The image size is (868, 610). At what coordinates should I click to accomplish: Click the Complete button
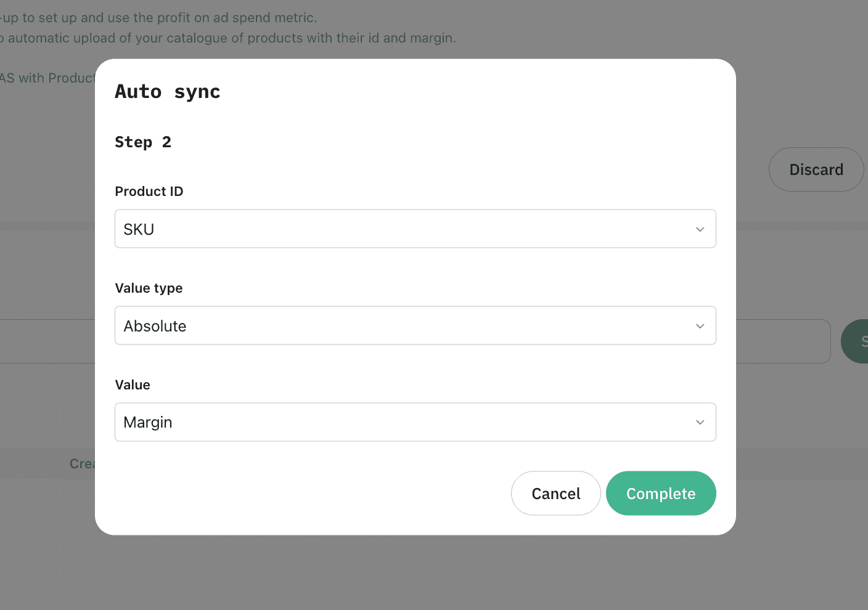click(660, 493)
